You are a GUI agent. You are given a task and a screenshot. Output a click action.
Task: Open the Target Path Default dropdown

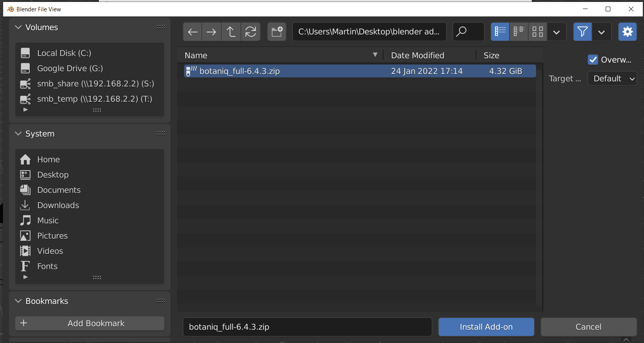pos(612,79)
